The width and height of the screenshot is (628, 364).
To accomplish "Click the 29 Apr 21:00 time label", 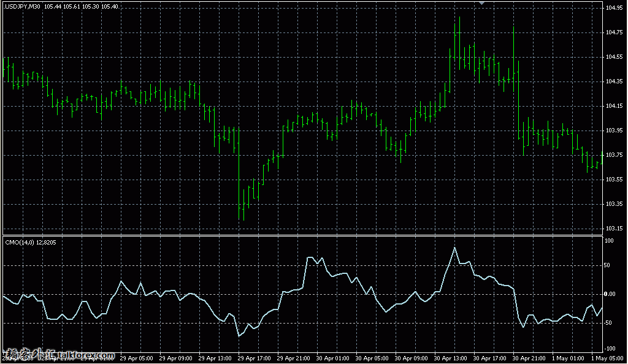I will point(293,358).
